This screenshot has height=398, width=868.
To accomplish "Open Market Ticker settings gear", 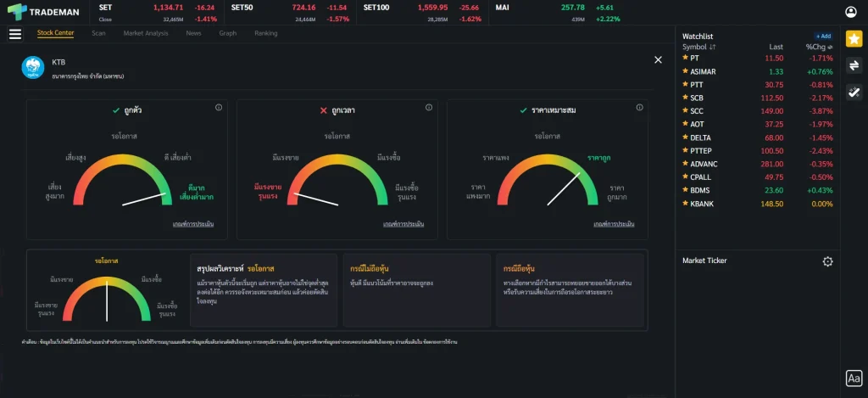I will [827, 261].
